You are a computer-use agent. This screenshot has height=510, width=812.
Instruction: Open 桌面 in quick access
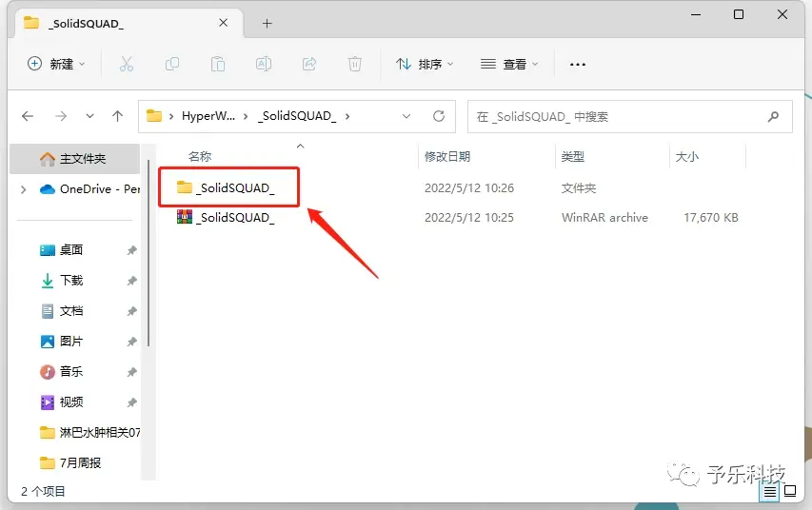tap(62, 250)
